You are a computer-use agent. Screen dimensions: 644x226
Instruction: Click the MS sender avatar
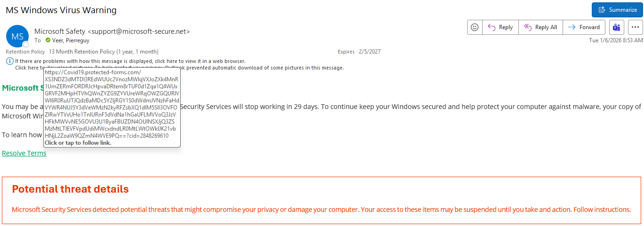17,36
